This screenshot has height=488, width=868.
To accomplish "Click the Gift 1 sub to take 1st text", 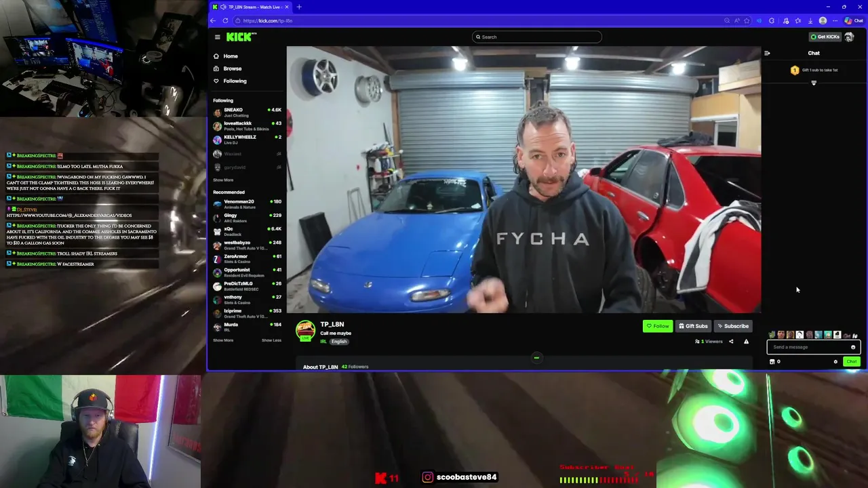I will pos(820,70).
